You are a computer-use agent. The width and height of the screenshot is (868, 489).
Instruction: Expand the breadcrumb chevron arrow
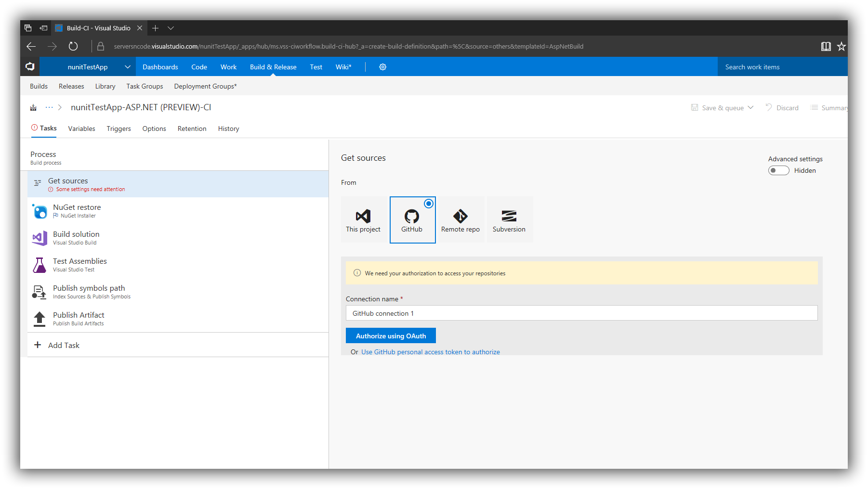(60, 107)
